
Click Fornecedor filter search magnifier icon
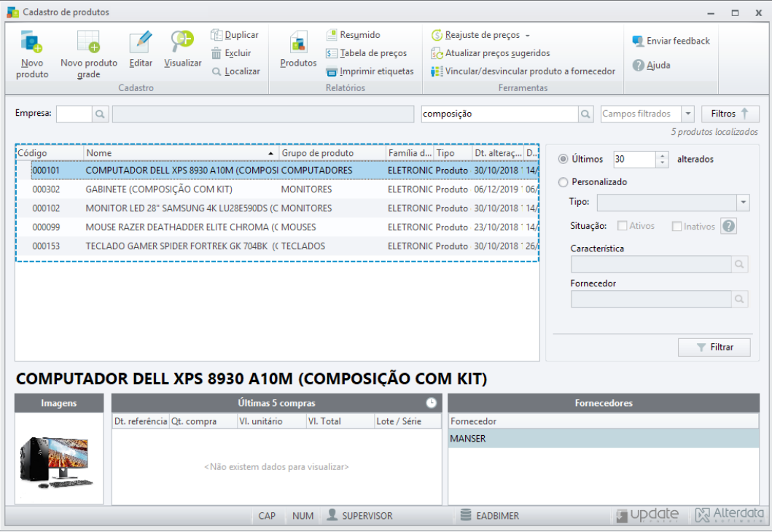(x=739, y=299)
